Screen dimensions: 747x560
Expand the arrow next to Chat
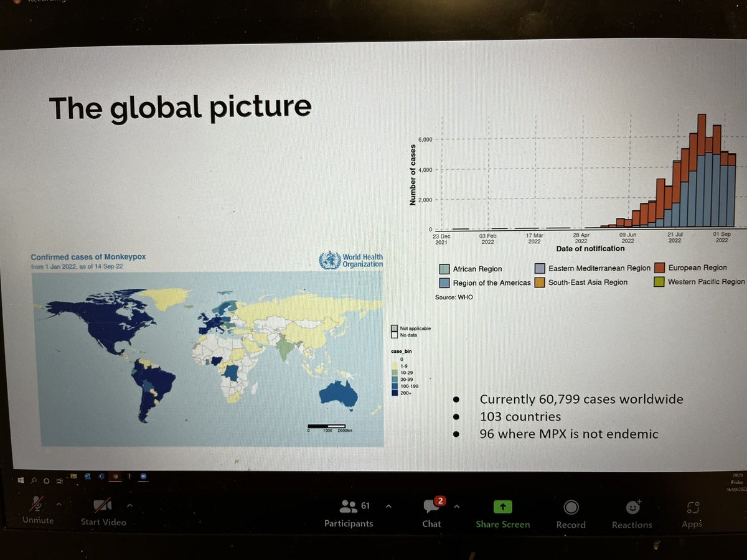(x=458, y=506)
